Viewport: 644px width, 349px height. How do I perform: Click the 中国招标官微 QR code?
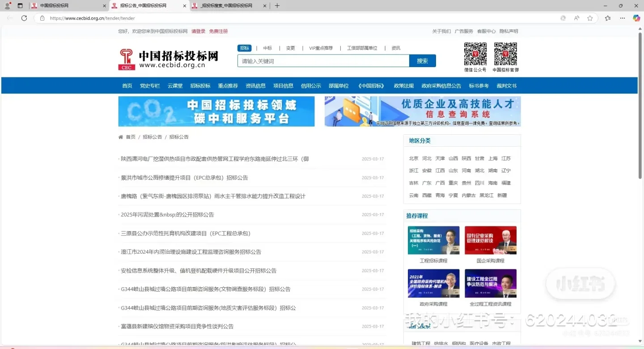tap(505, 54)
